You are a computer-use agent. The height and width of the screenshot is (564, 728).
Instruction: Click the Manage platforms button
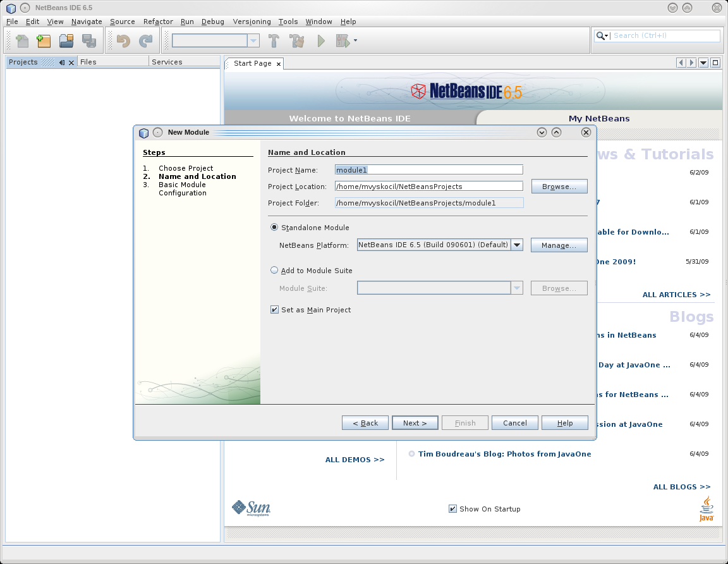tap(559, 245)
